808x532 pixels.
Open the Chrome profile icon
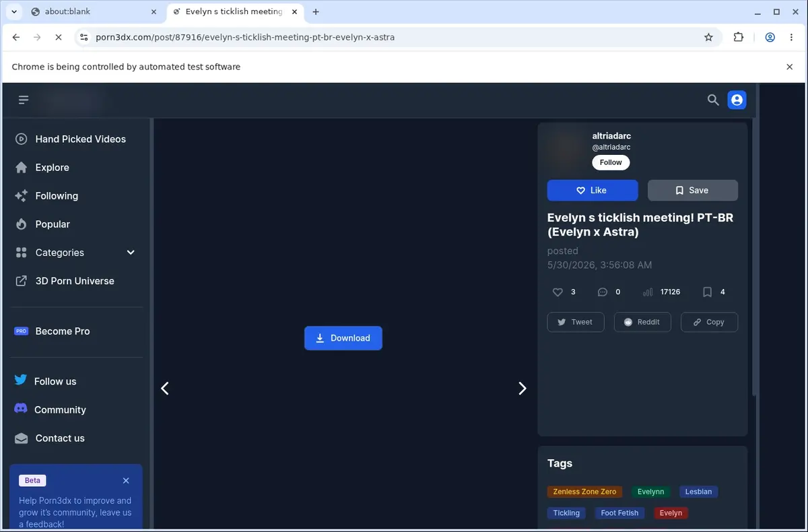pyautogui.click(x=770, y=37)
